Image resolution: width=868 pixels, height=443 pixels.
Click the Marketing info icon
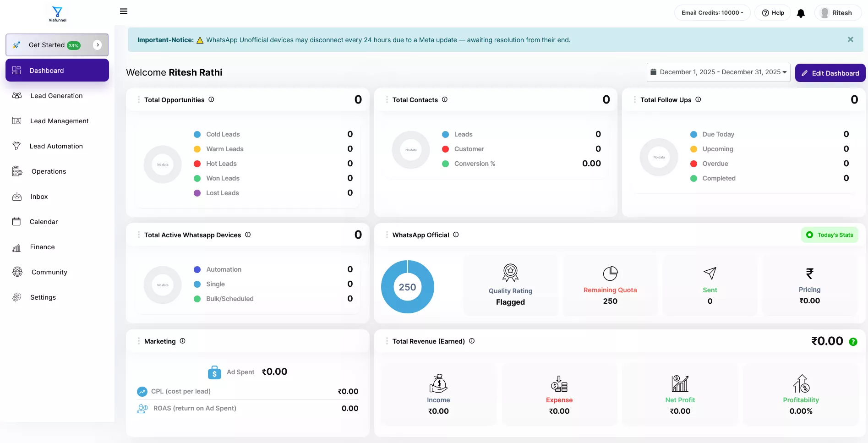[182, 341]
